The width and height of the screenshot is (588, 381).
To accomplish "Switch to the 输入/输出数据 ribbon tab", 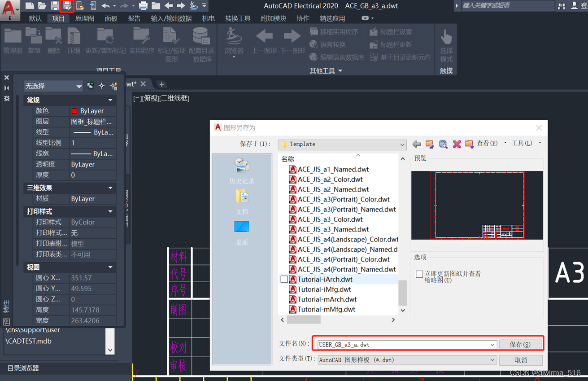I will pyautogui.click(x=171, y=18).
